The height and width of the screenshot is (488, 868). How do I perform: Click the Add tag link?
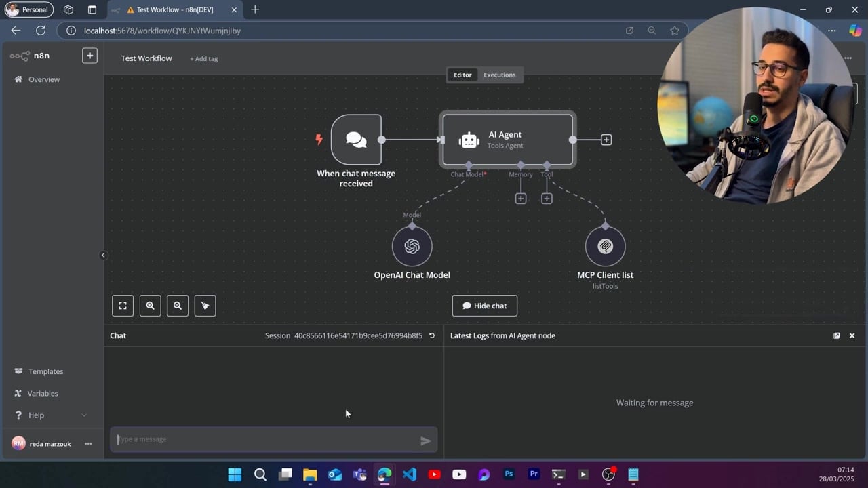tap(203, 59)
